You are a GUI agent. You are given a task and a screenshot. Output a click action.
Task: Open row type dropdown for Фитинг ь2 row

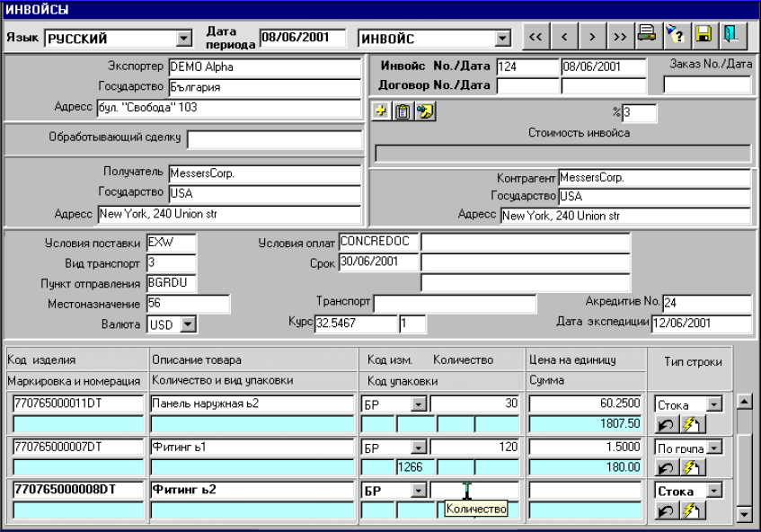[x=714, y=491]
